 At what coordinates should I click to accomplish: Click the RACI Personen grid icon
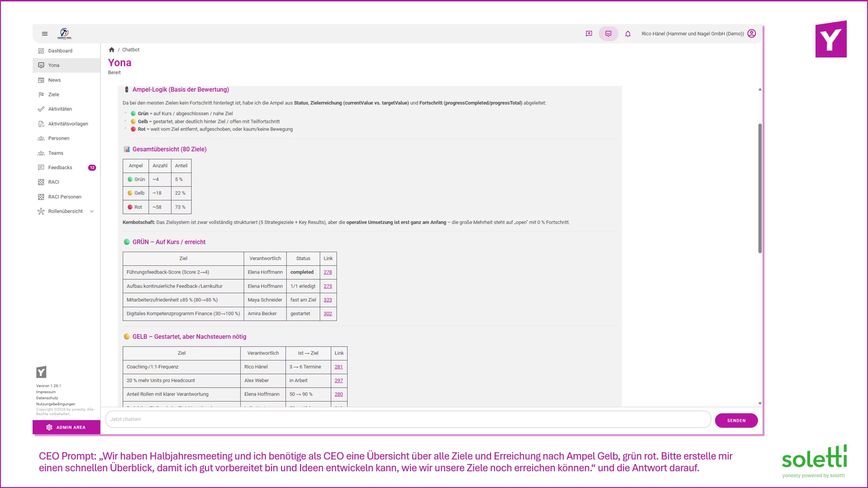coord(41,197)
